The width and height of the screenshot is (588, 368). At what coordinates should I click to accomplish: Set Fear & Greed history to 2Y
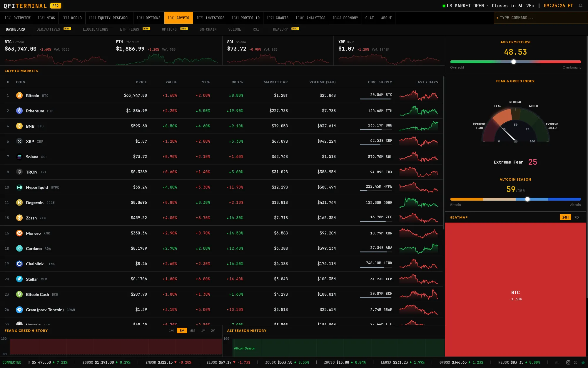click(x=213, y=331)
